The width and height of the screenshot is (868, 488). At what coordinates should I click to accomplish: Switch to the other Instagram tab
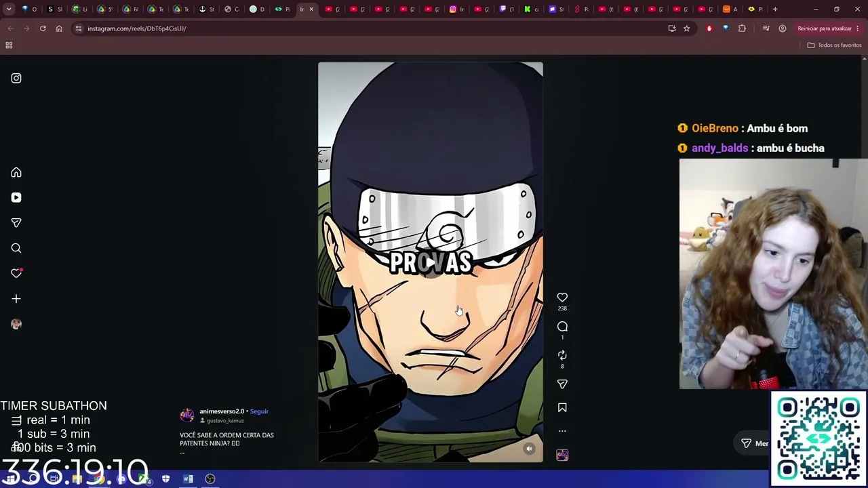pyautogui.click(x=457, y=9)
